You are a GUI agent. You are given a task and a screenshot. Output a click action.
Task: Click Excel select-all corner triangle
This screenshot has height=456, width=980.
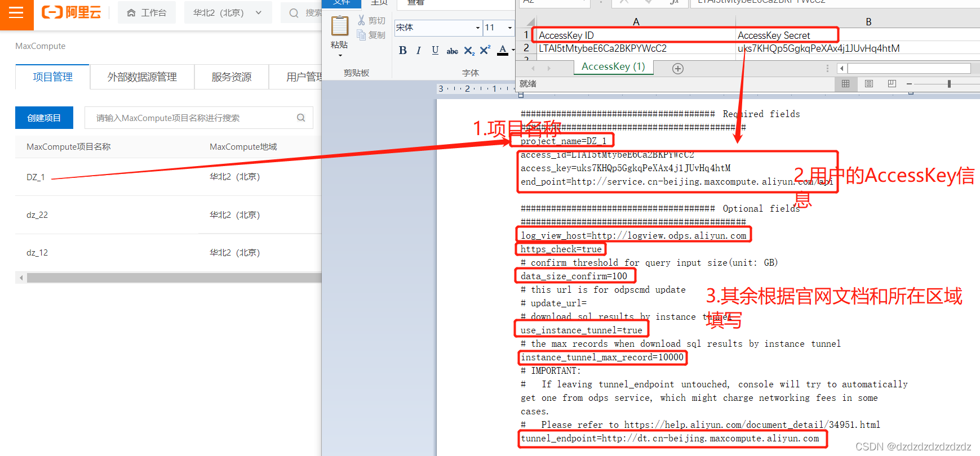531,22
